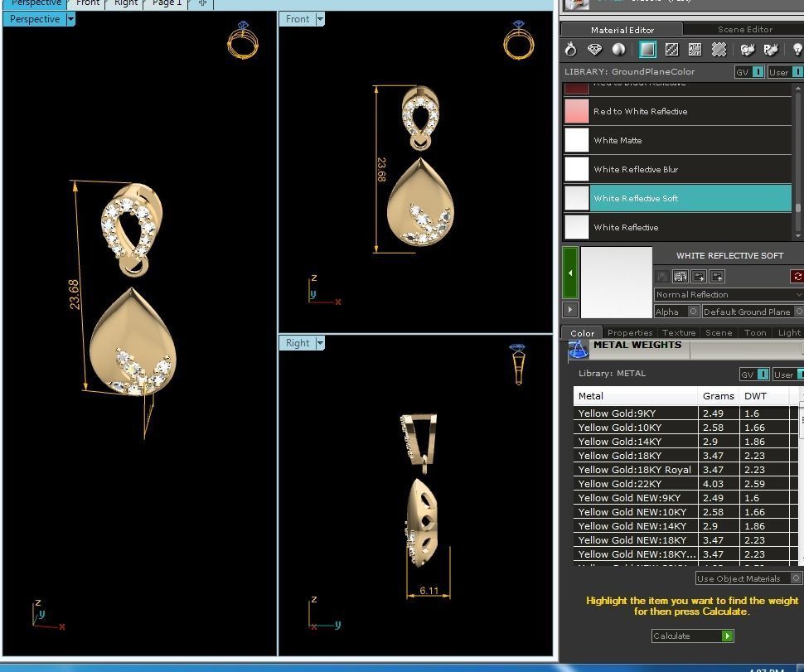Open the Texture tab

[678, 332]
